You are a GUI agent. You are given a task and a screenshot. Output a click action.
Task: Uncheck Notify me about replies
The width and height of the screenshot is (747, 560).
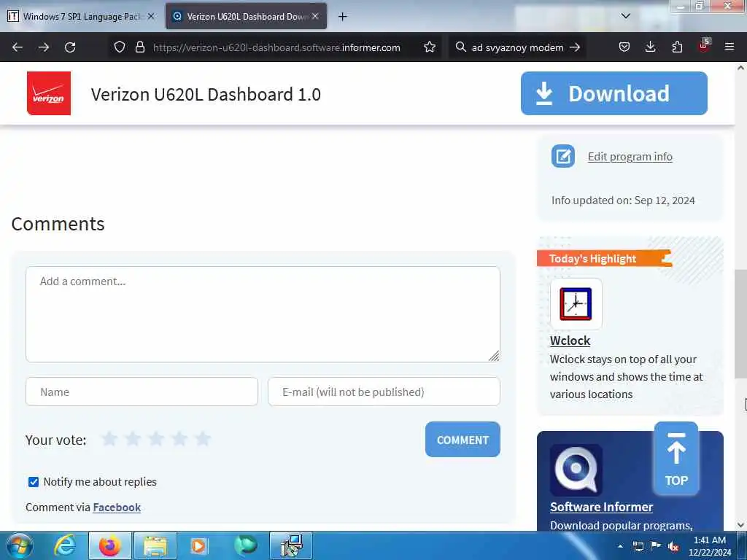point(34,482)
